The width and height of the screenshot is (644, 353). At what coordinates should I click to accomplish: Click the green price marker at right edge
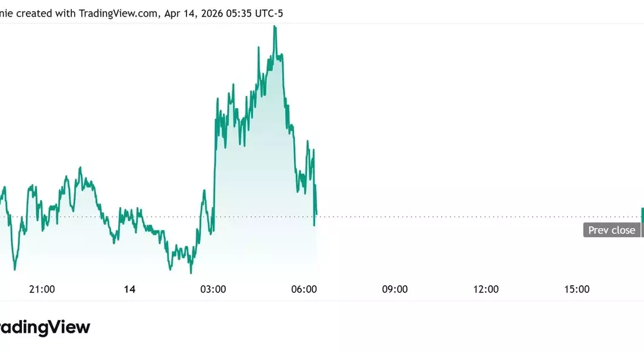point(642,215)
